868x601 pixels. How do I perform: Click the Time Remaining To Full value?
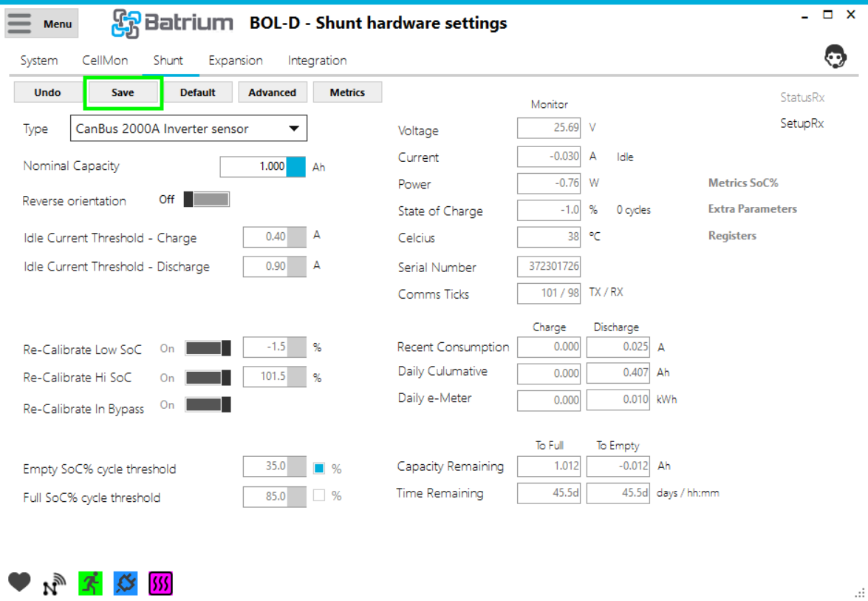coord(549,493)
